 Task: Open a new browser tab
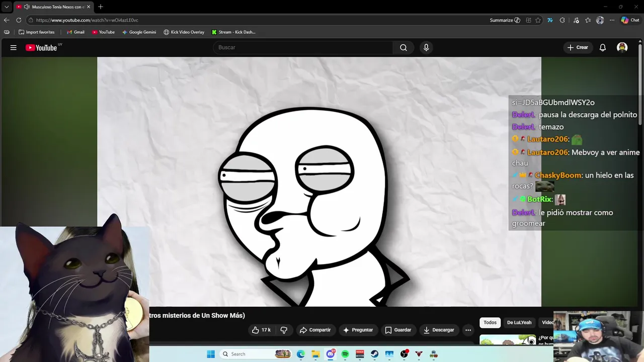101,7
